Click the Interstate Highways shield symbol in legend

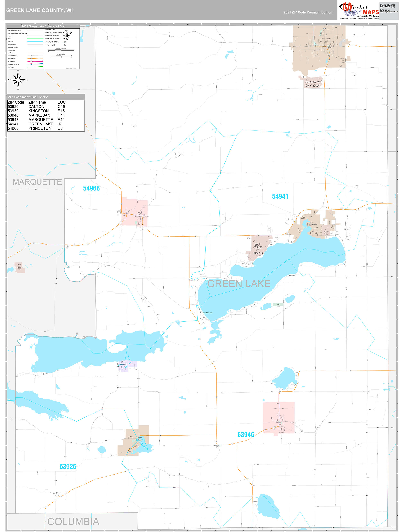(x=31, y=64)
